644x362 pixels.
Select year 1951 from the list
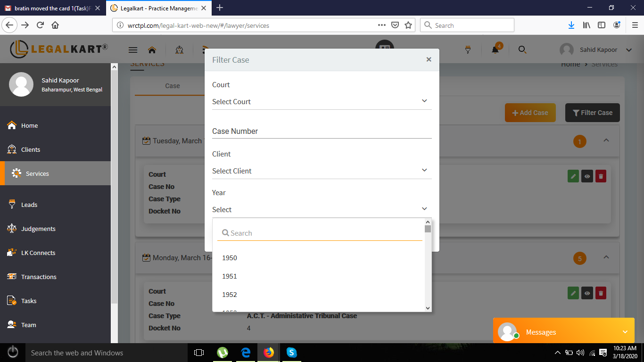[x=230, y=276]
